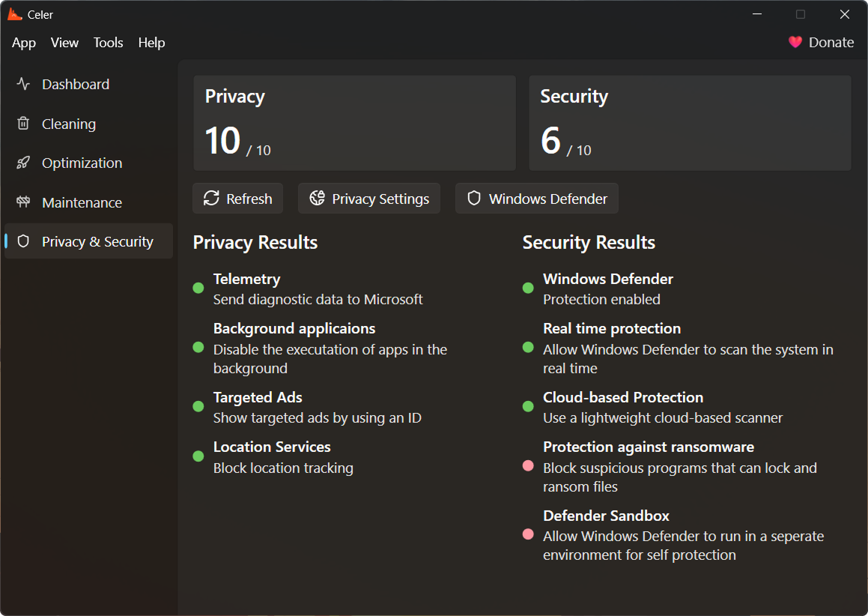This screenshot has width=868, height=616.
Task: Click the Optimization rocket icon
Action: [23, 163]
